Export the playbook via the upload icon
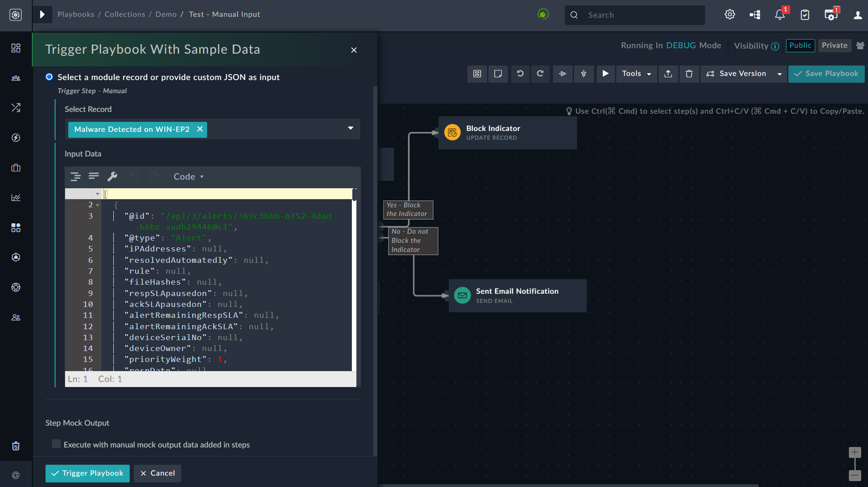This screenshot has height=487, width=868. coord(668,74)
